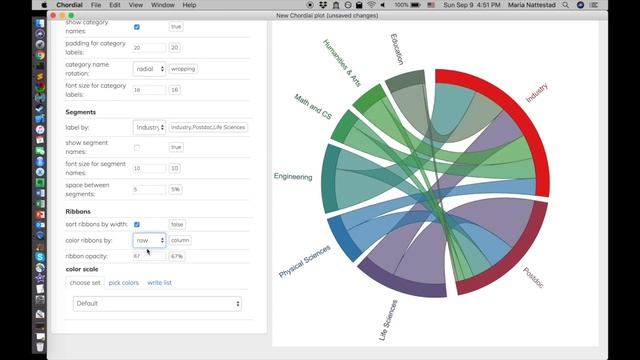Click the 'Physical Sciences' chart label
Image resolution: width=640 pixels, height=360 pixels.
(x=304, y=262)
